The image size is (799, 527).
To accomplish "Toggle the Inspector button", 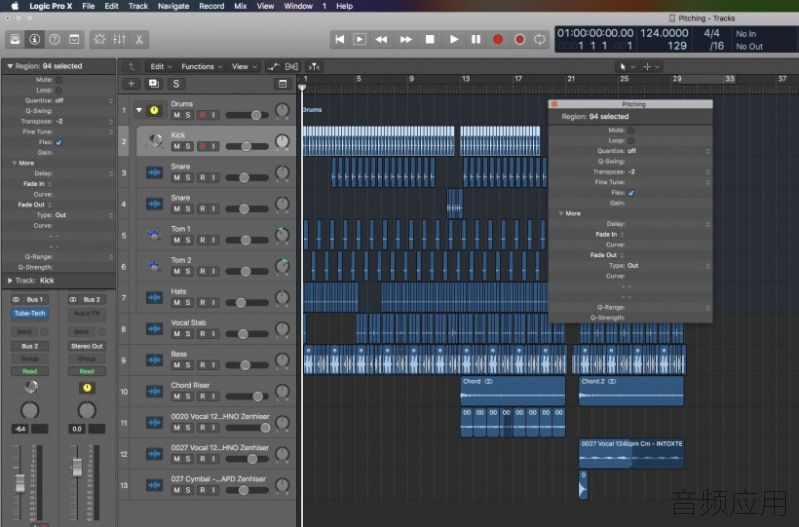I will tap(35, 39).
